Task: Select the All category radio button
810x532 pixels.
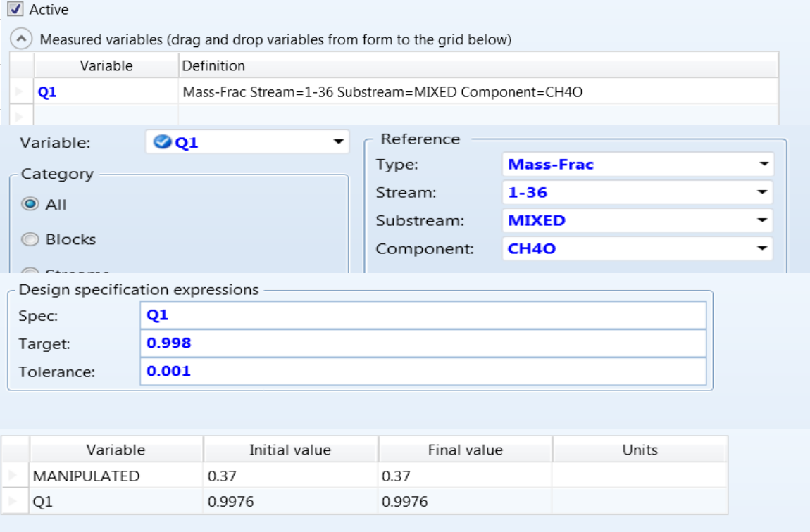Action: (x=31, y=204)
